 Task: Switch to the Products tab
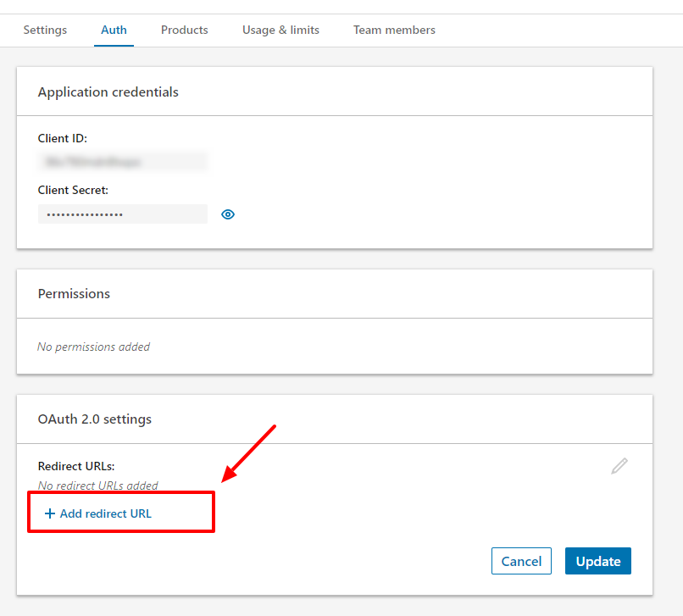click(x=184, y=30)
